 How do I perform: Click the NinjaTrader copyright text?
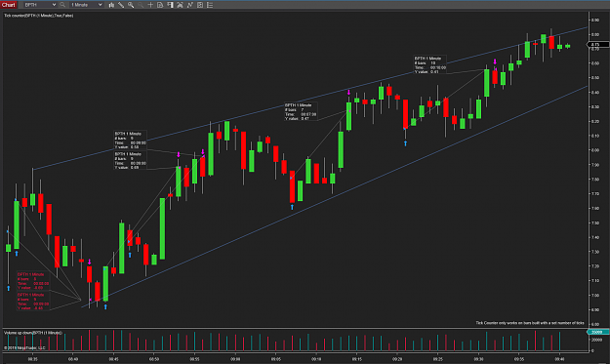tap(24, 347)
